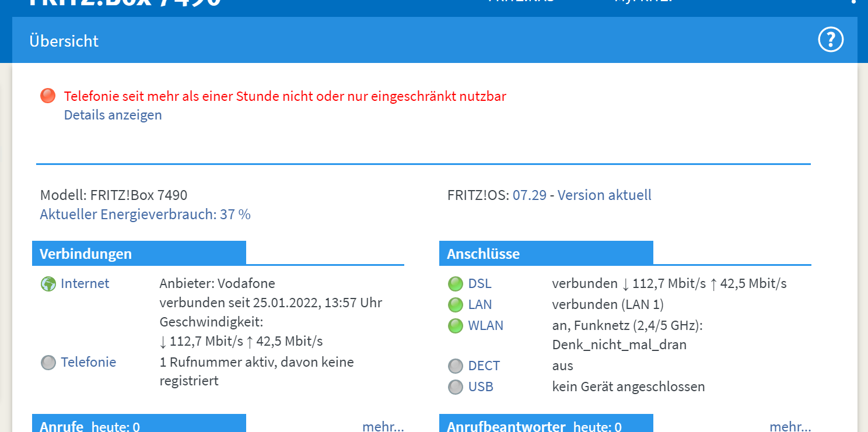This screenshot has height=432, width=868.
Task: Open the DSL link
Action: (480, 283)
